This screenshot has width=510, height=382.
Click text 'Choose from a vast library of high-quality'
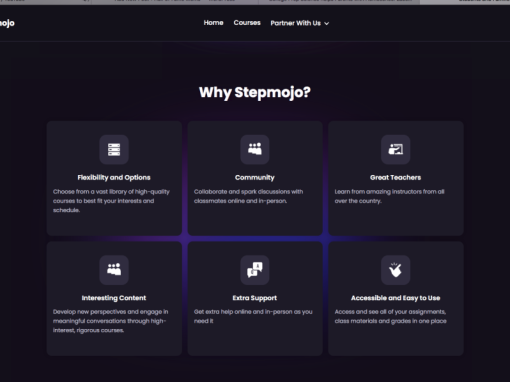[111, 192]
